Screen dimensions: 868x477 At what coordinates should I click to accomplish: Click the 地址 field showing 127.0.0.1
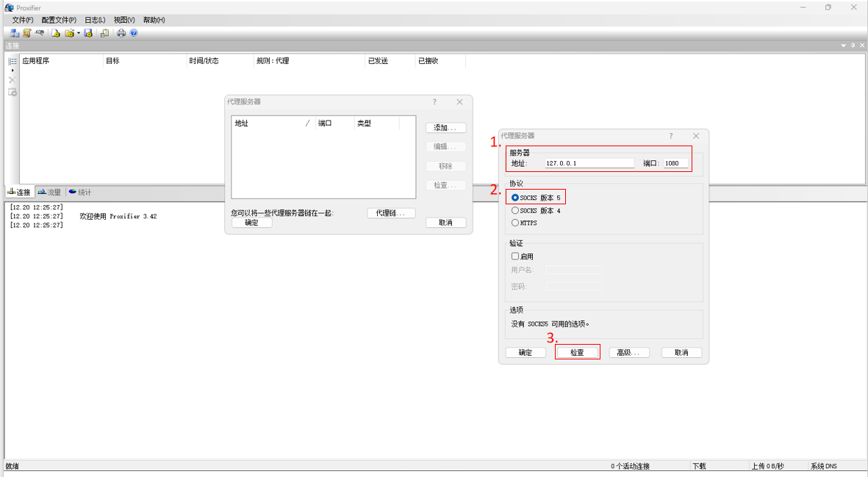[x=589, y=163]
